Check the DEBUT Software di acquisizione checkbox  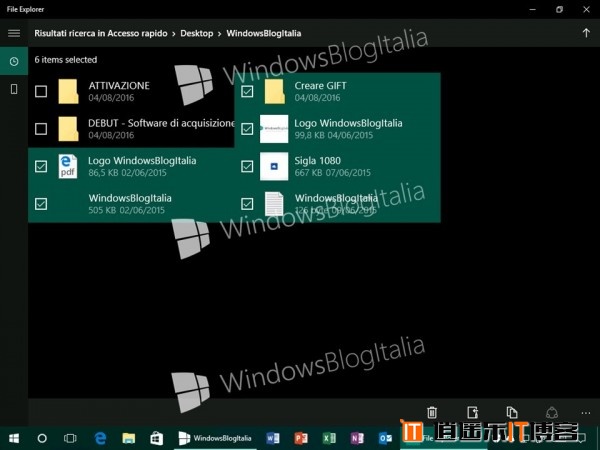tap(41, 129)
